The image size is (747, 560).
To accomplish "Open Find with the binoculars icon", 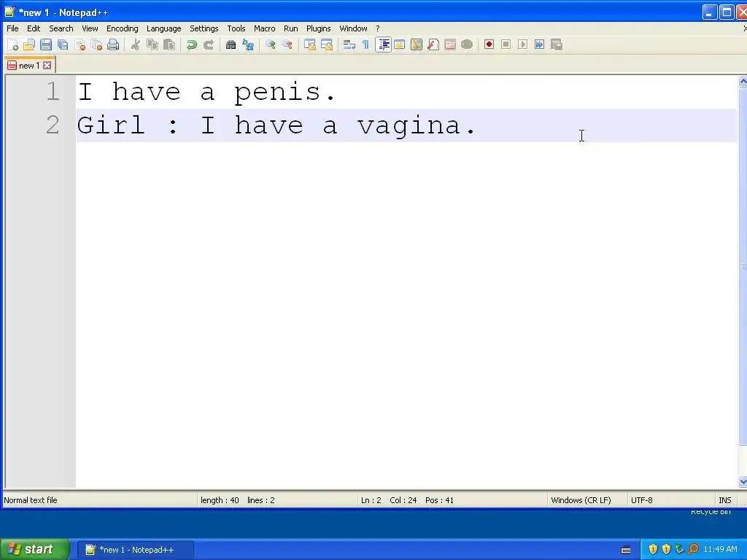I will (x=231, y=44).
